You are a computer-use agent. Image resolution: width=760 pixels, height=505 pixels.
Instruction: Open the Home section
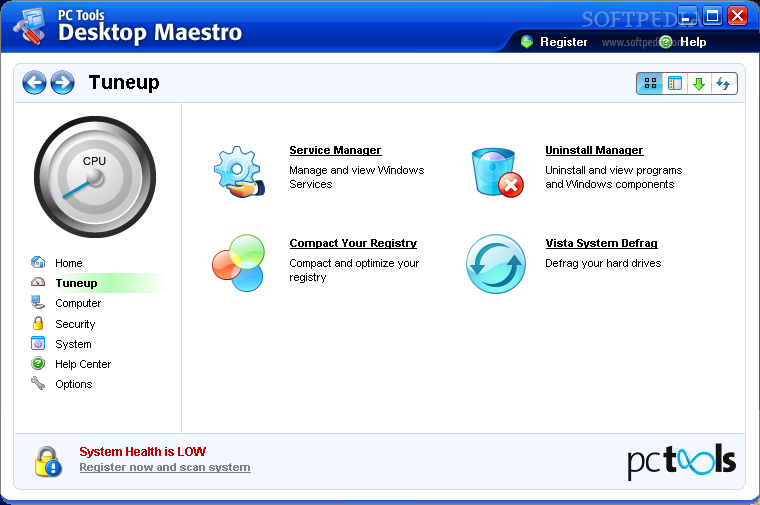69,263
